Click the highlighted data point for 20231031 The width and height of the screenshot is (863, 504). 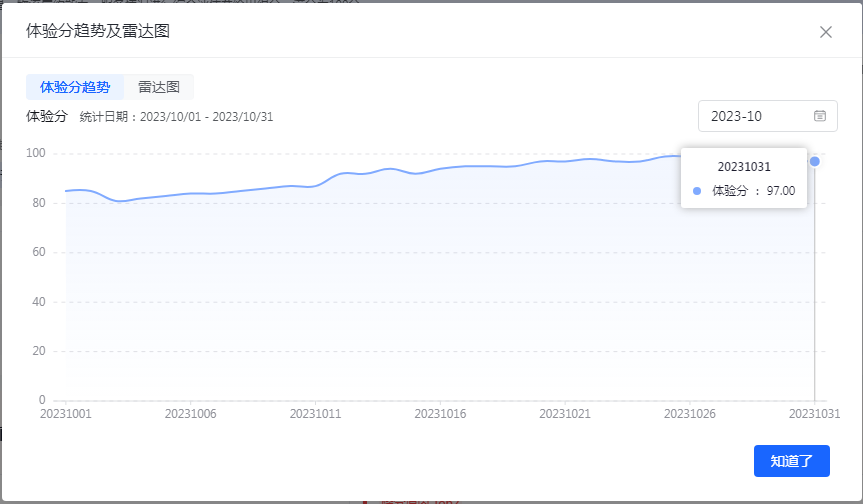(815, 161)
